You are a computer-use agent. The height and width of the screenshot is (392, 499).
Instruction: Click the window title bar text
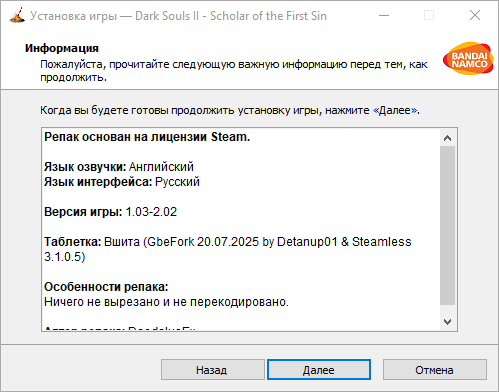(x=178, y=16)
